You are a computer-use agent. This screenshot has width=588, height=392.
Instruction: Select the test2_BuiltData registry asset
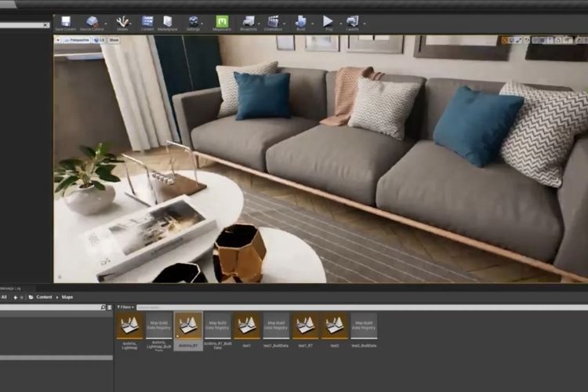tap(364, 330)
